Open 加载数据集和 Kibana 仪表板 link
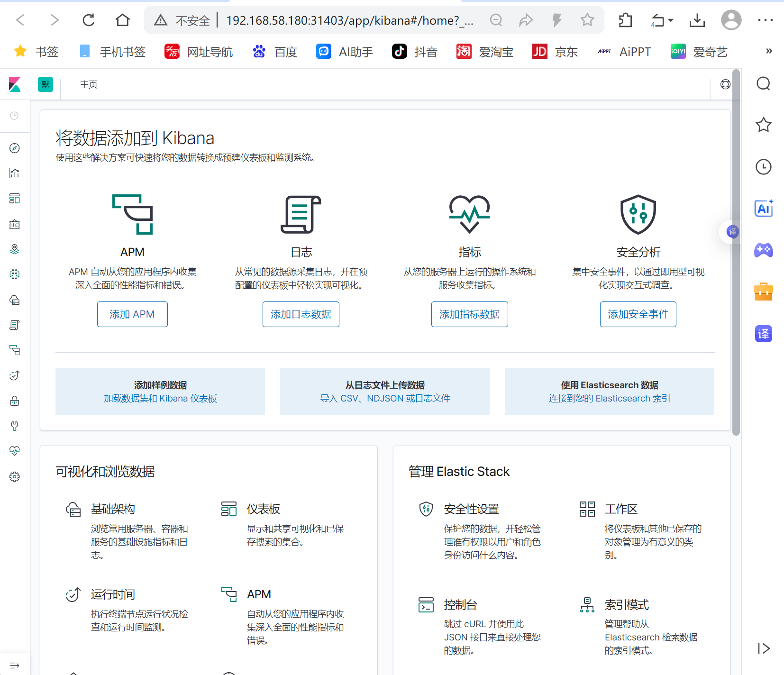 (160, 399)
